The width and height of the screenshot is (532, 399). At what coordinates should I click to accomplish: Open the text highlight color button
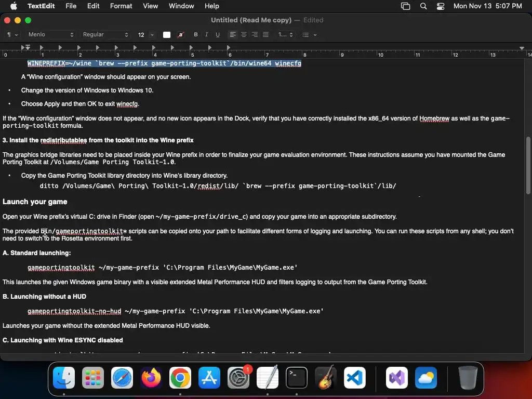point(180,35)
